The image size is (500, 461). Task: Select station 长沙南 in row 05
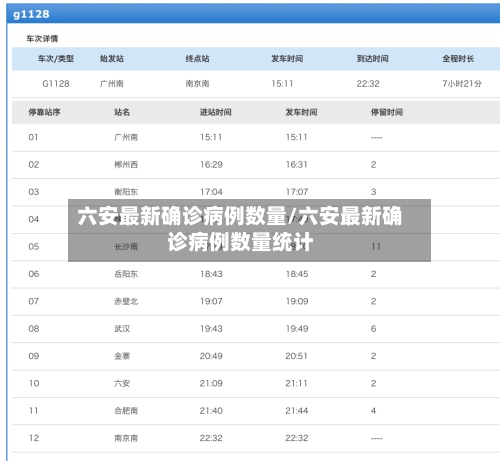pyautogui.click(x=126, y=247)
